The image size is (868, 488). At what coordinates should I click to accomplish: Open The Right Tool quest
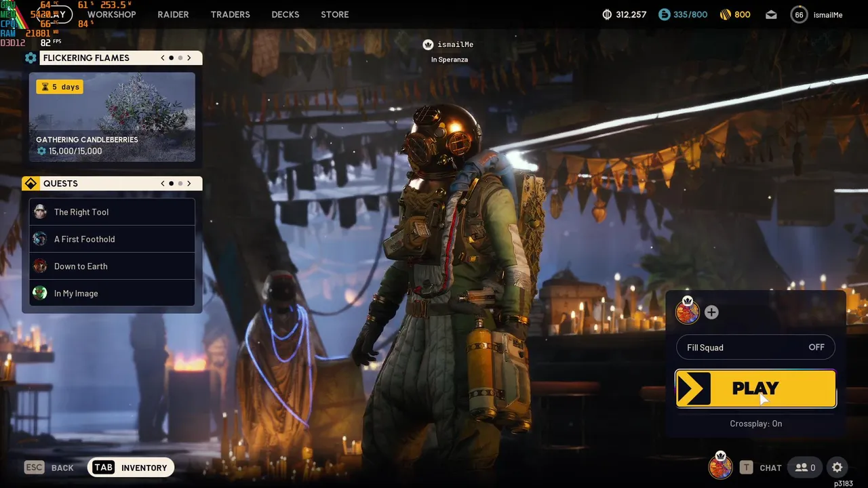click(x=112, y=212)
